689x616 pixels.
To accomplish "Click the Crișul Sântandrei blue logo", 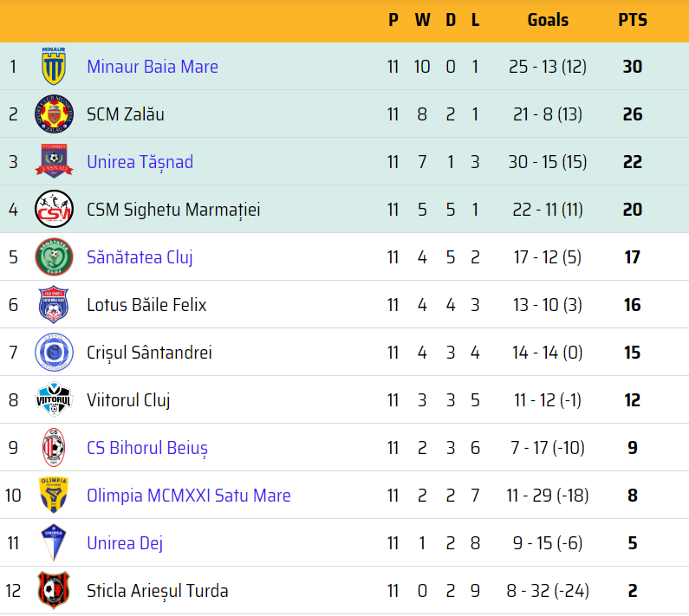I will pos(54,353).
